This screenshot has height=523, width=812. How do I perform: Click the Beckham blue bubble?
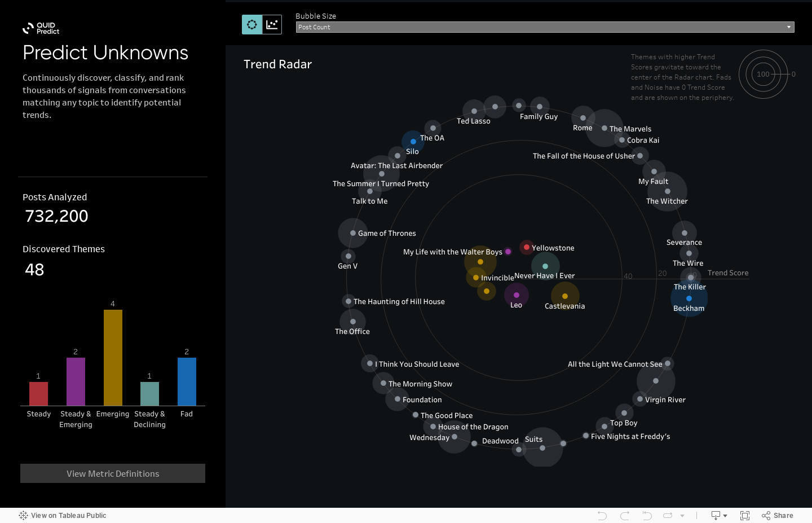(689, 298)
